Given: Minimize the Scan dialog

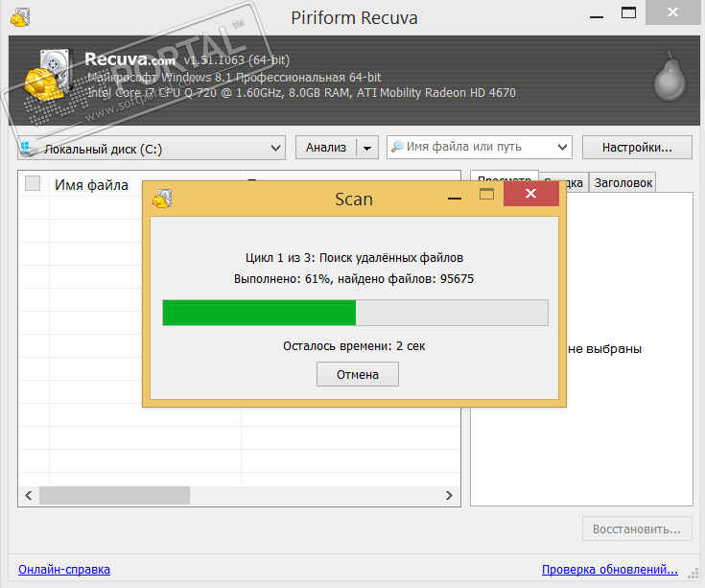Looking at the screenshot, I should [x=455, y=197].
